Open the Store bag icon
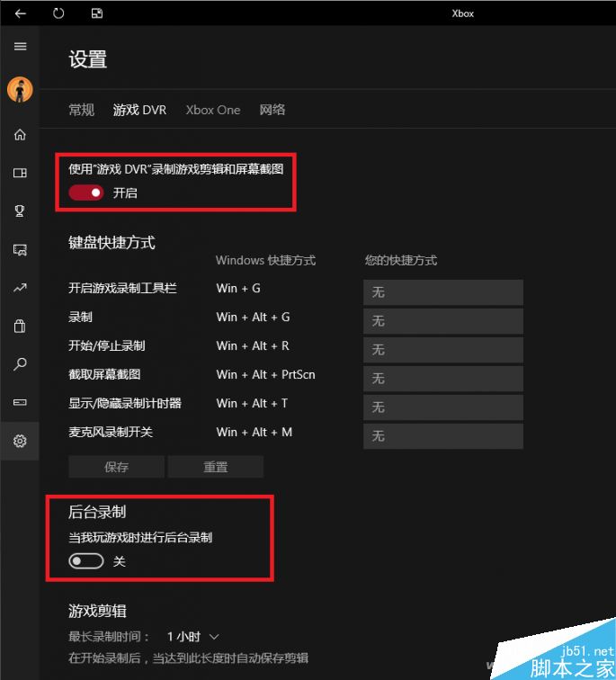Image resolution: width=616 pixels, height=680 pixels. [x=20, y=326]
